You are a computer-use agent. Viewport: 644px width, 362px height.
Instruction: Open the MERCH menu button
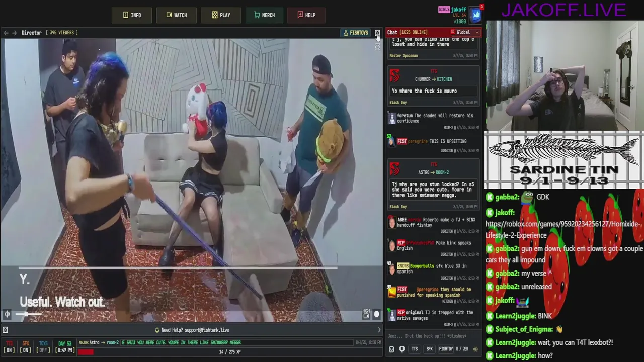click(264, 15)
